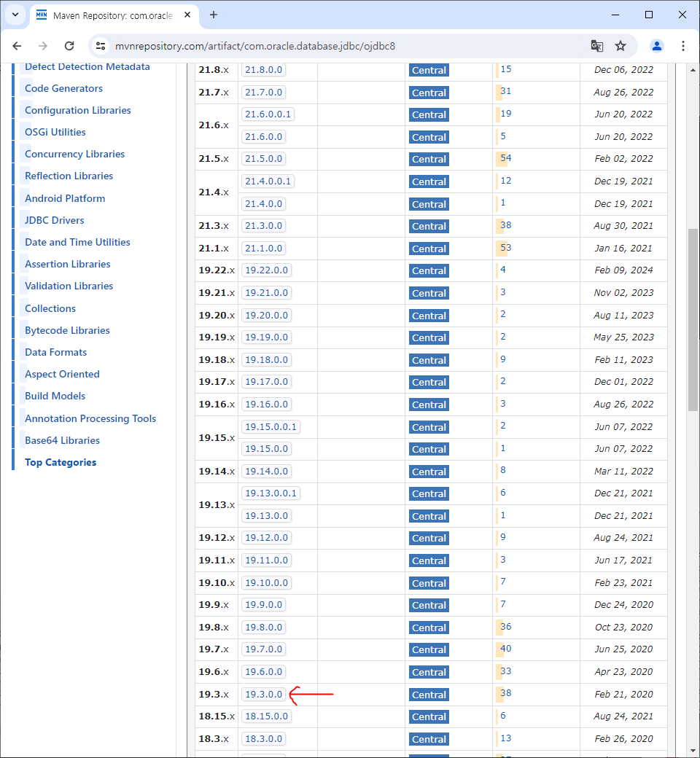Open Aspect Oriented category
Image resolution: width=700 pixels, height=758 pixels.
pyautogui.click(x=63, y=374)
